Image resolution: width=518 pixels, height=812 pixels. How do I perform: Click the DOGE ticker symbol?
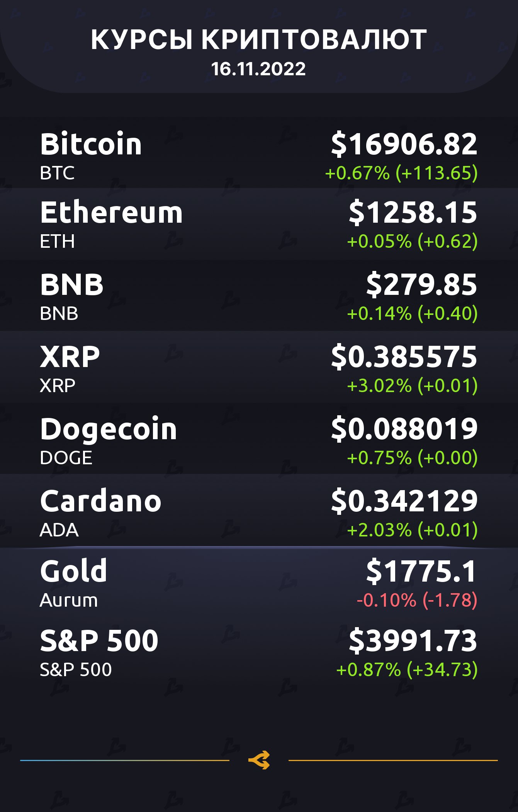click(66, 458)
